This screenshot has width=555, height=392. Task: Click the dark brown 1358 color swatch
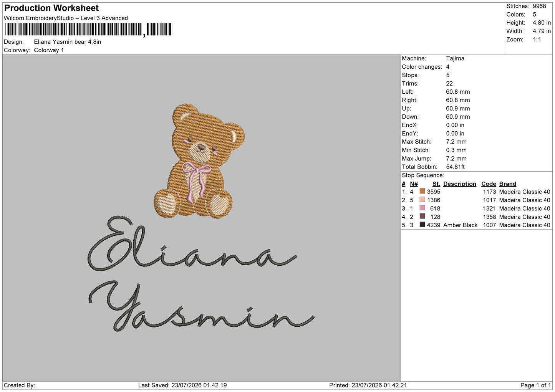coord(422,217)
